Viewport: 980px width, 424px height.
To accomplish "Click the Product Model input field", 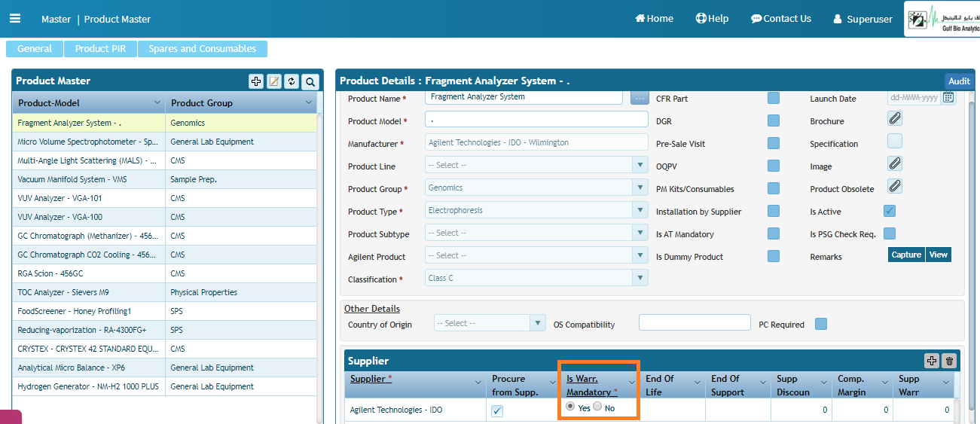I will 536,119.
